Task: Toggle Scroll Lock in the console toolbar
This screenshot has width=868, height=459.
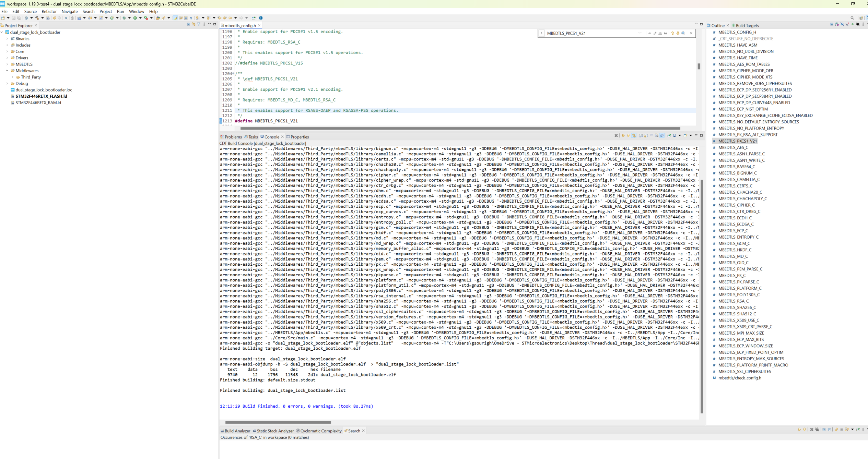Action: click(x=646, y=135)
